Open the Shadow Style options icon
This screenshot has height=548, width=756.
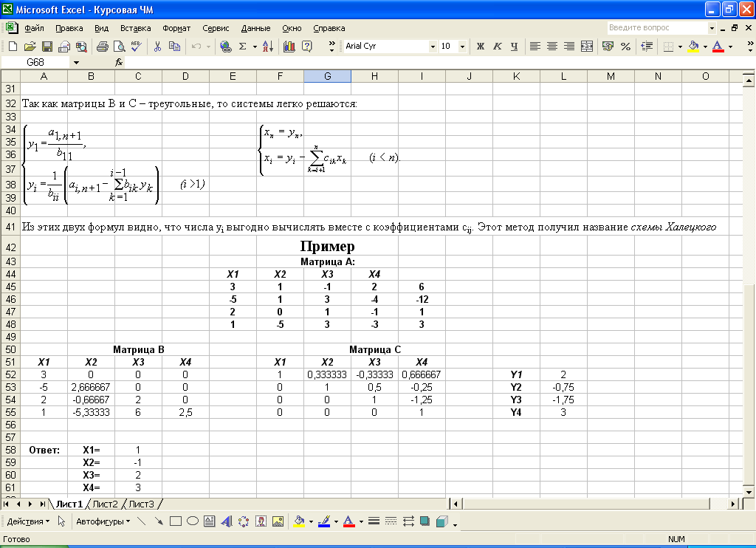click(x=425, y=521)
